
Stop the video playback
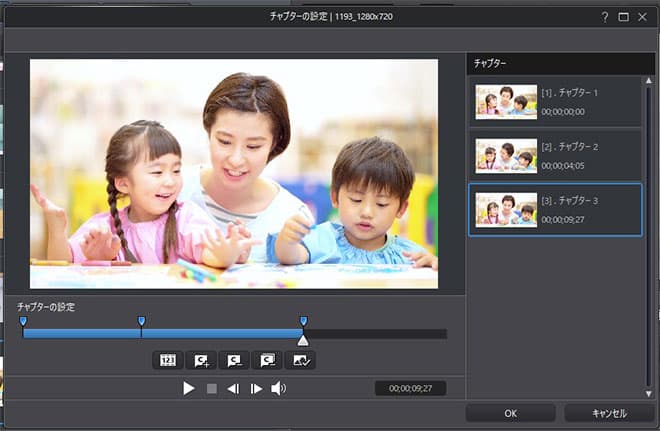tap(211, 389)
